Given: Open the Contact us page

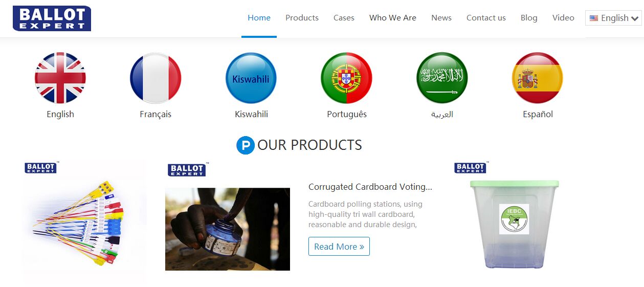Looking at the screenshot, I should coord(486,18).
